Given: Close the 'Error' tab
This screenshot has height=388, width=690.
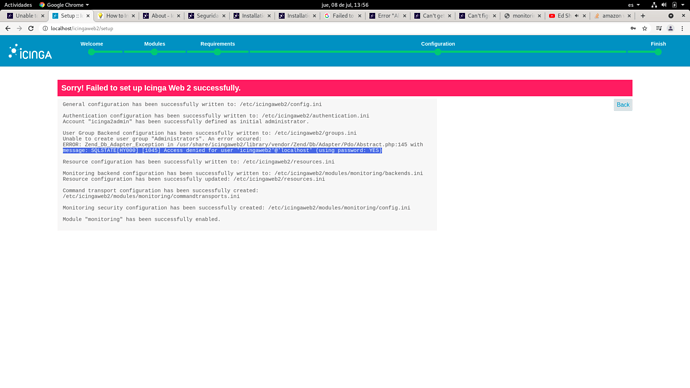Looking at the screenshot, I should [x=404, y=15].
